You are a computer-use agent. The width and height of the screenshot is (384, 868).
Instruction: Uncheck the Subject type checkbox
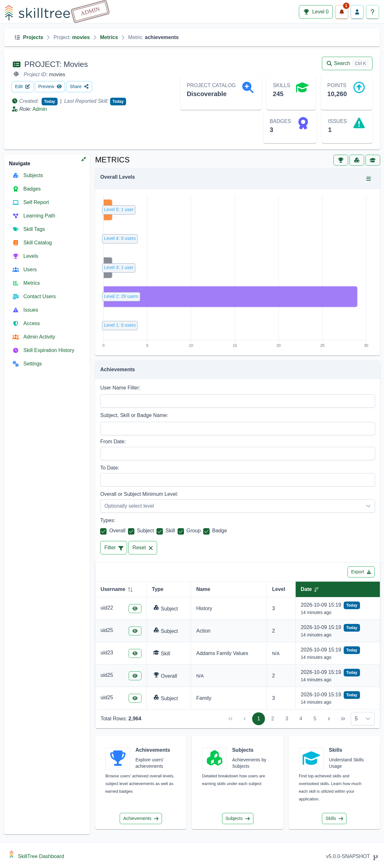click(x=131, y=531)
